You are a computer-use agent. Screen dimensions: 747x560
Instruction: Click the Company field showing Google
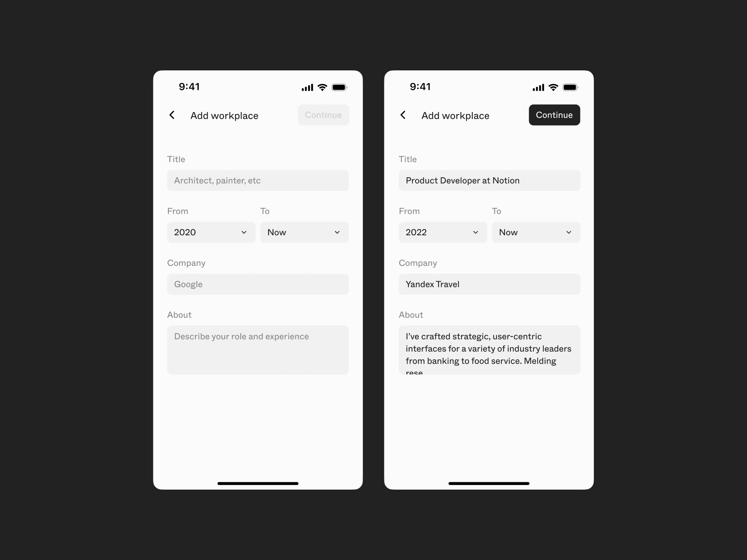257,284
